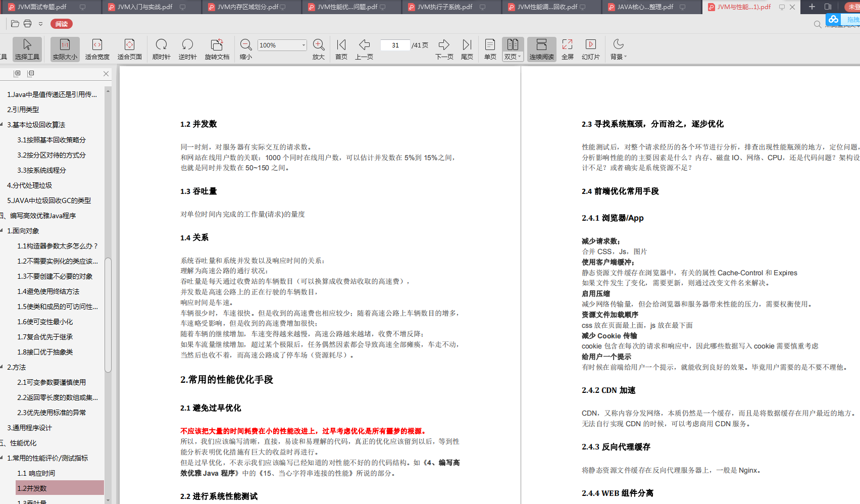The image size is (860, 504).
Task: Zoom in with 放大 magnifier
Action: coord(319,49)
